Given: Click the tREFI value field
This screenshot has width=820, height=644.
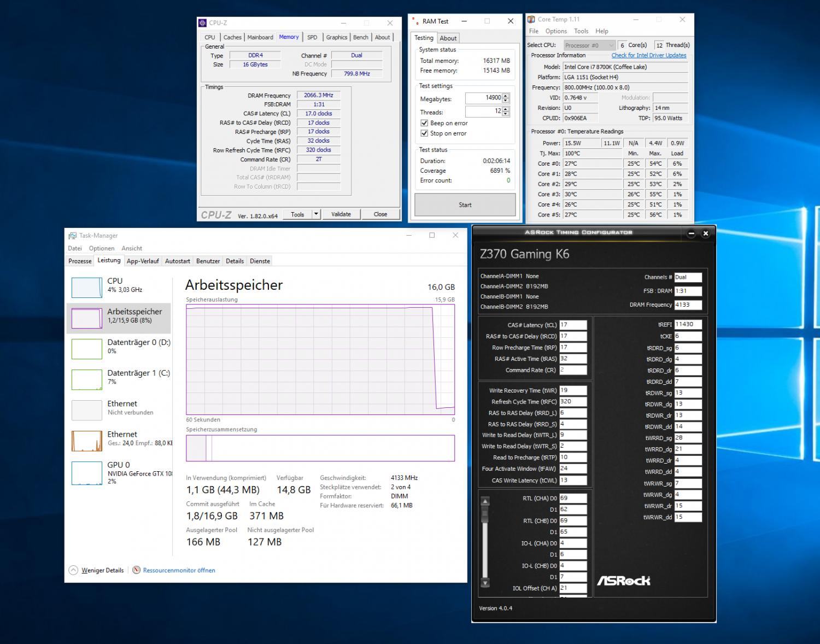Looking at the screenshot, I should coord(688,324).
